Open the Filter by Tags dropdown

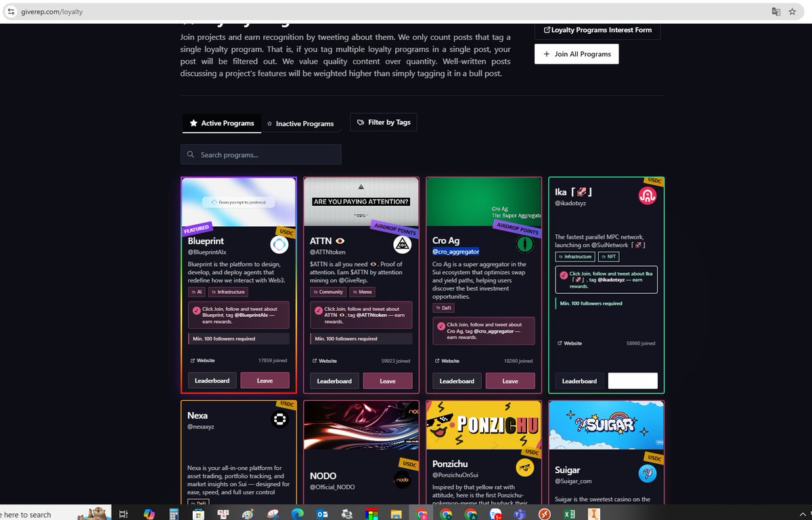tap(384, 122)
